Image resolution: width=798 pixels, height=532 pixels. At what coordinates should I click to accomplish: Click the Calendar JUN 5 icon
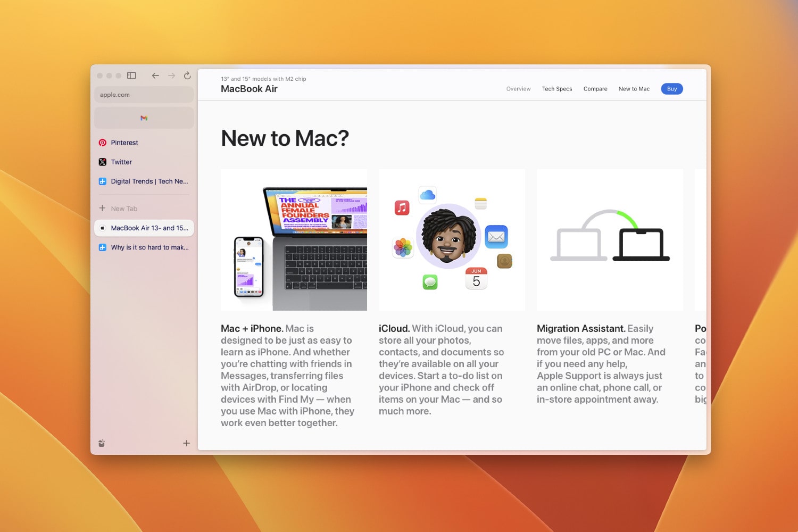(476, 278)
